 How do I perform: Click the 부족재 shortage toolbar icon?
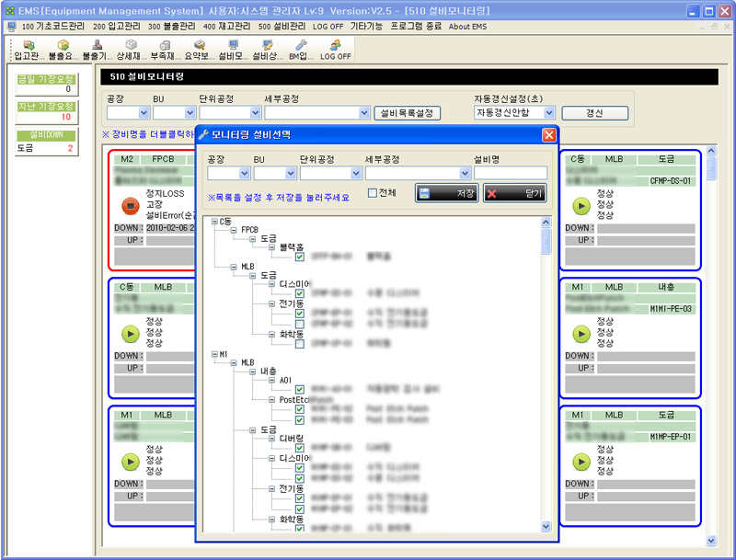[166, 50]
